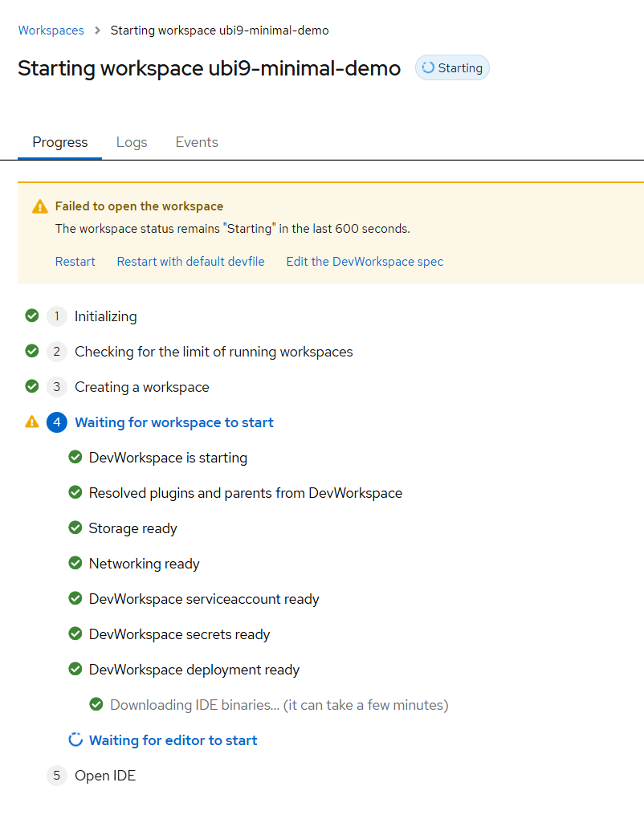
Task: Click the Starting status badge
Action: (452, 68)
